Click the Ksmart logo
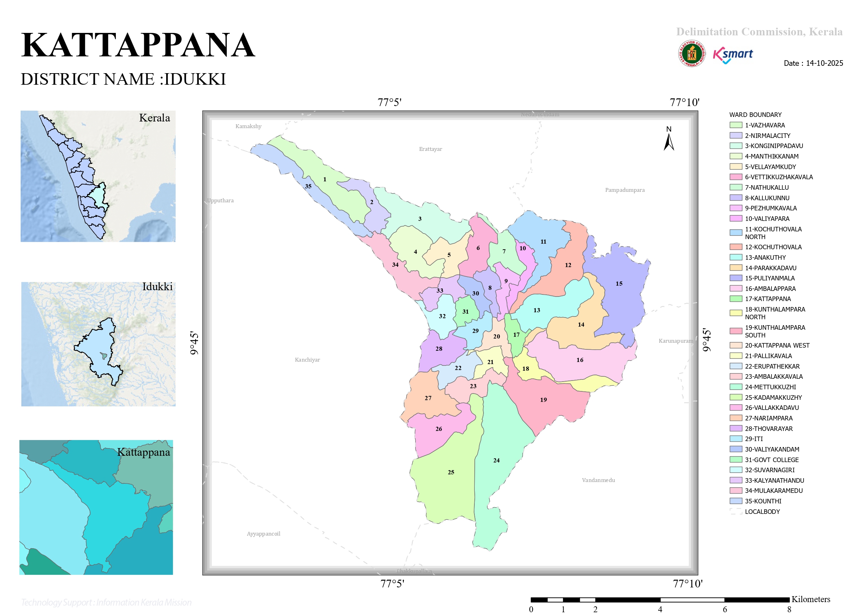Viewport: 868px width, 614px height. [733, 55]
